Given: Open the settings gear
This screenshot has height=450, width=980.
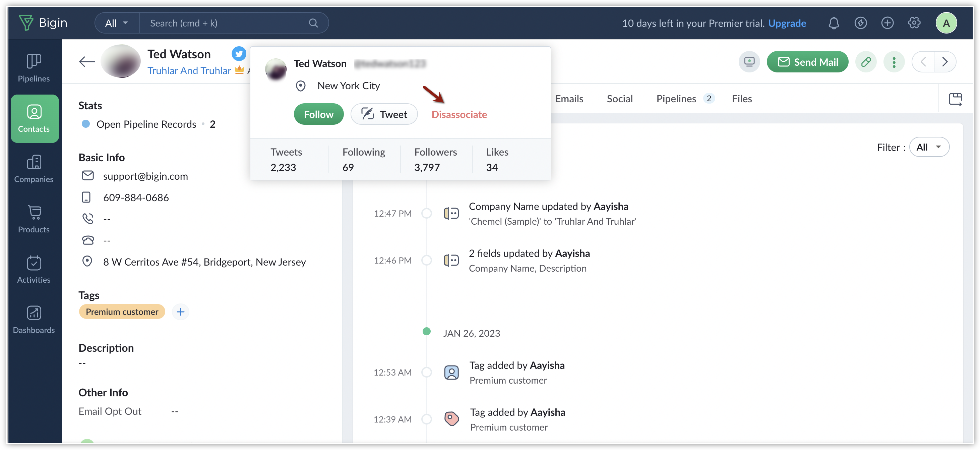Looking at the screenshot, I should click(914, 23).
